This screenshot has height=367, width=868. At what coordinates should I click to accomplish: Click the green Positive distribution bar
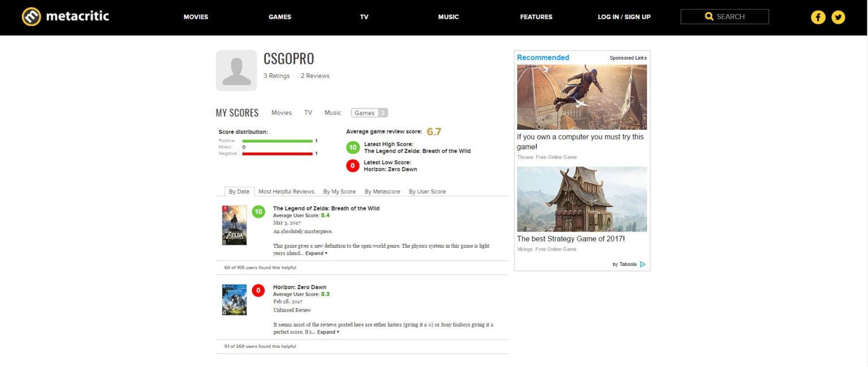tap(277, 141)
